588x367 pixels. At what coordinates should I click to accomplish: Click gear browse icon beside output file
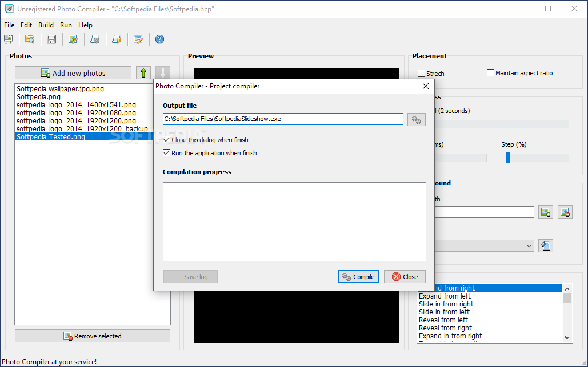[416, 119]
